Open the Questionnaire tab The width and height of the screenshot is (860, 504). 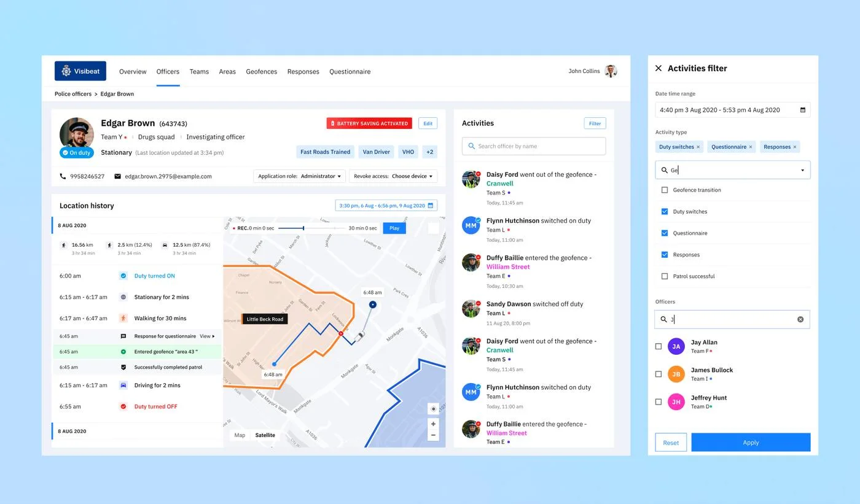(x=350, y=72)
